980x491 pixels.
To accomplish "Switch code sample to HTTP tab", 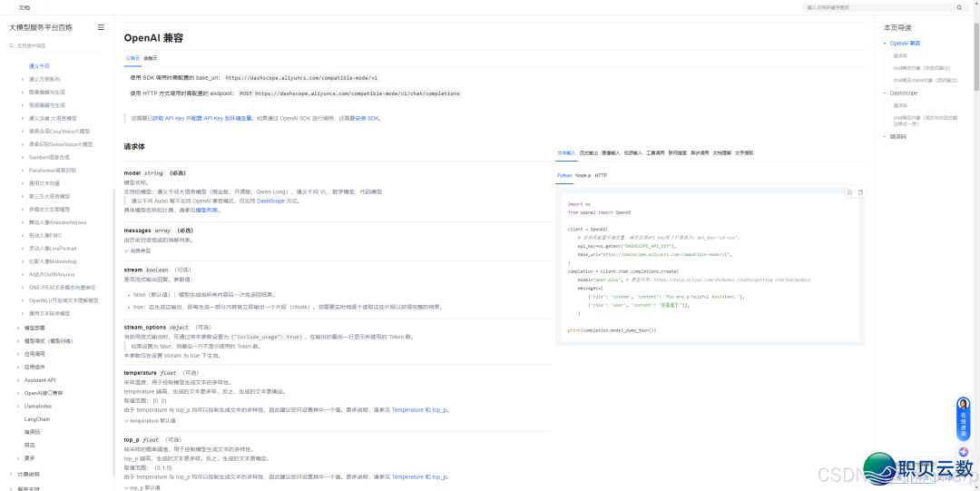I will pos(601,176).
